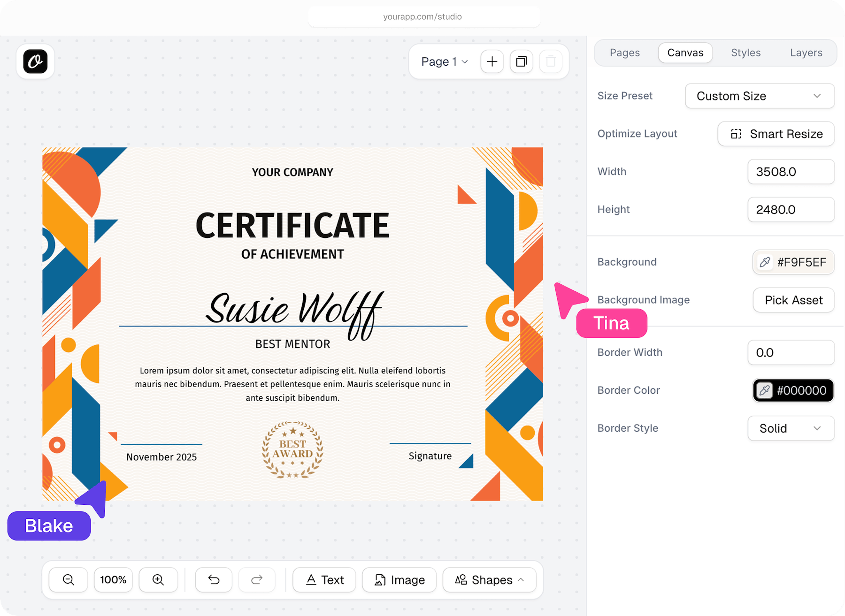Open the Page 1 dropdown
Screen dimensions: 845x616
(443, 61)
